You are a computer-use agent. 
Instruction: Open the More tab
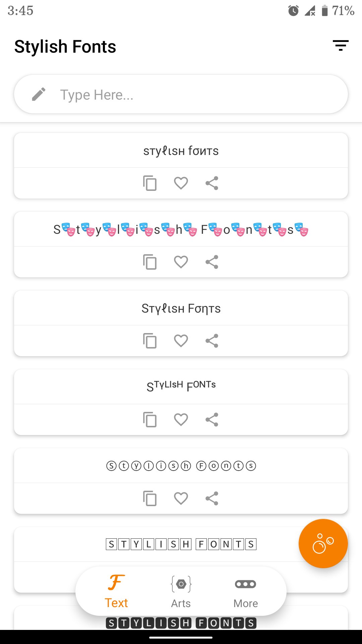245,591
